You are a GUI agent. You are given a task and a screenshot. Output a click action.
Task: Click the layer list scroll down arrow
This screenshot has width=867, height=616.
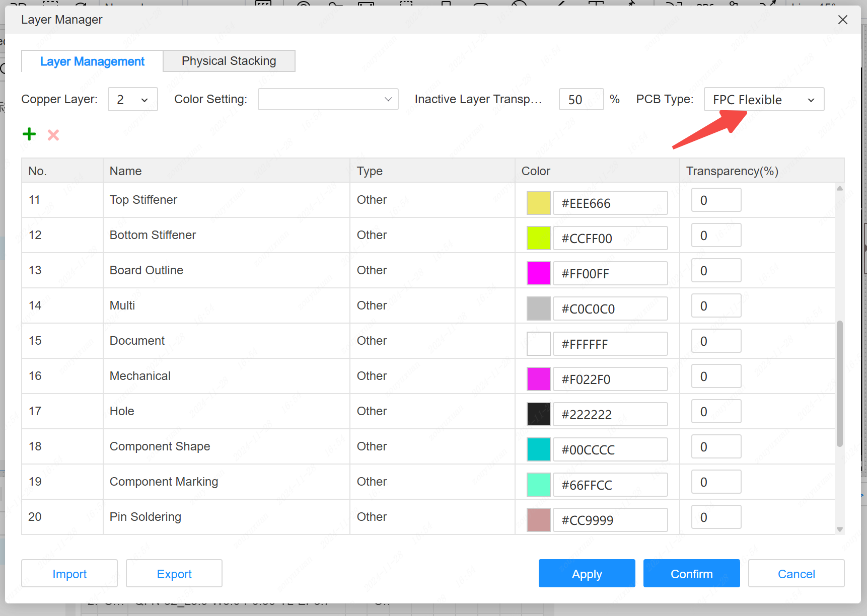[x=839, y=529]
